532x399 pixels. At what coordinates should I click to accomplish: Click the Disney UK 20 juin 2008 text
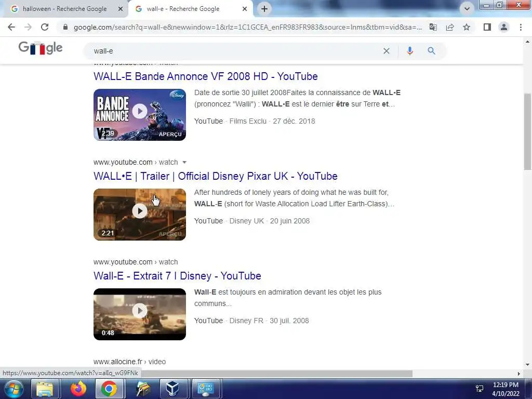270,221
